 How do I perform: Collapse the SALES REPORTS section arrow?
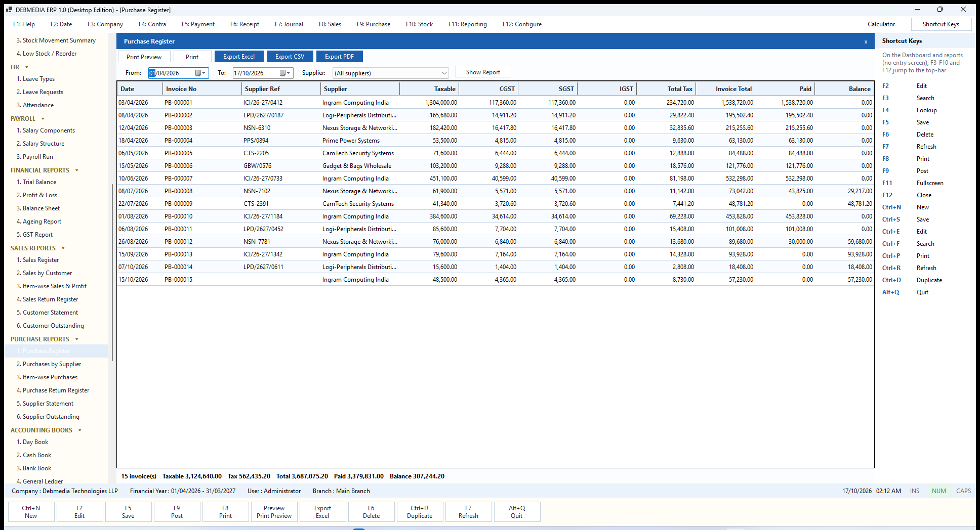click(x=63, y=248)
